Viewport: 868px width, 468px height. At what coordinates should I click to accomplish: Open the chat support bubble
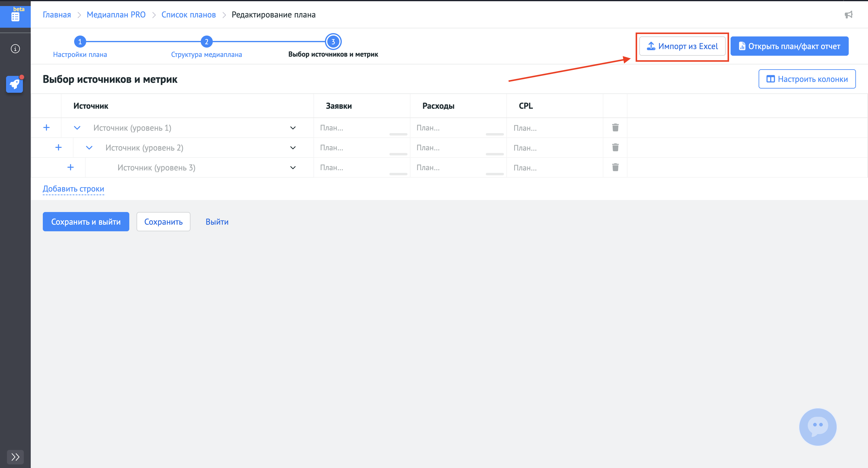coord(818,427)
